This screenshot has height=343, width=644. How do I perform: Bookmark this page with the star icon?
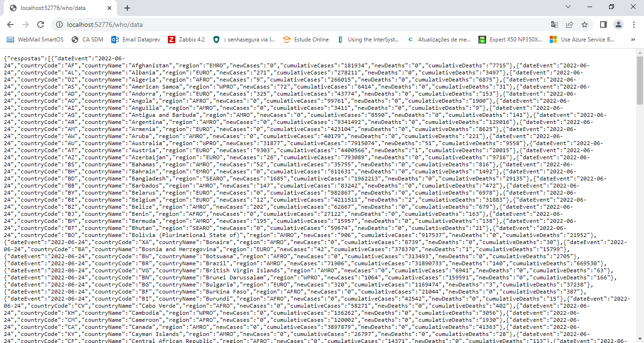[585, 24]
